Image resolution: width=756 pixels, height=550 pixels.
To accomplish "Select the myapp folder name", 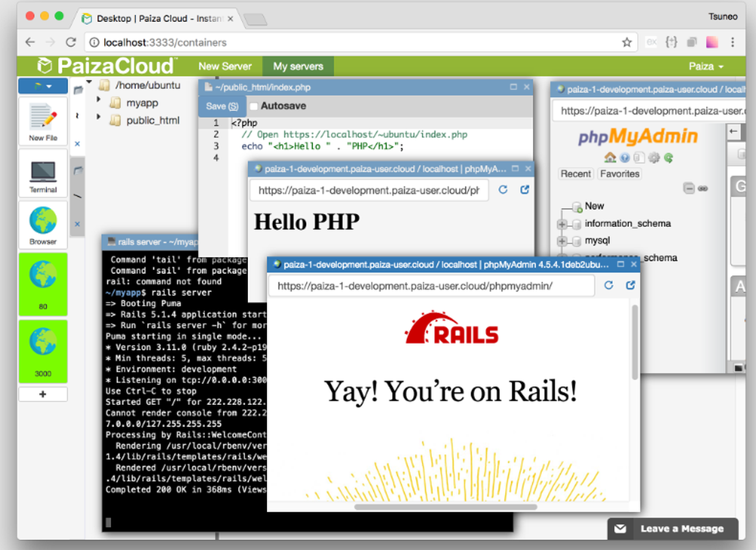I will point(142,103).
